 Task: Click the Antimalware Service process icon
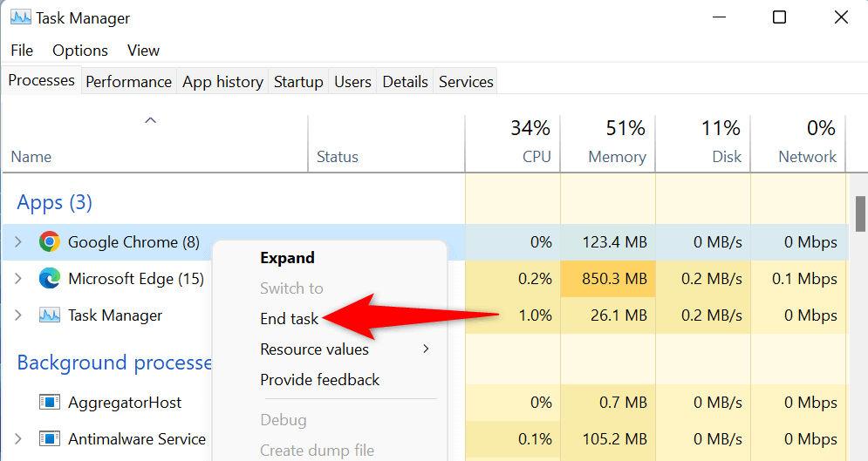point(50,438)
